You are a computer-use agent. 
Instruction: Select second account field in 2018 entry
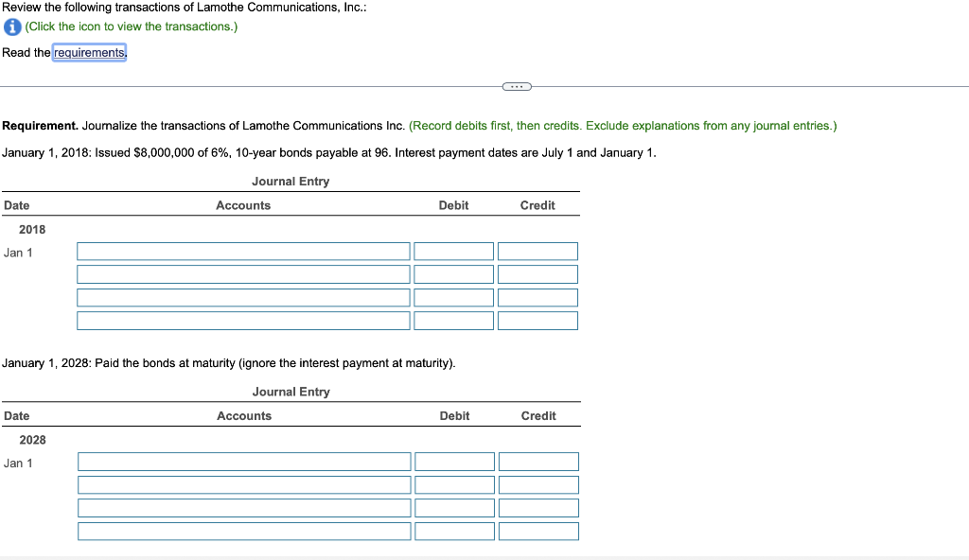tap(243, 274)
